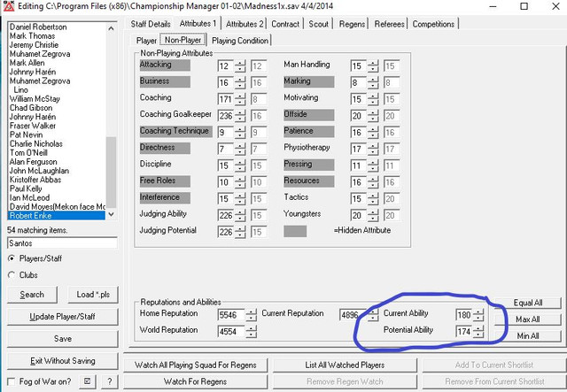Click the staff list scroll up arrow
The height and width of the screenshot is (392, 567).
pos(112,27)
